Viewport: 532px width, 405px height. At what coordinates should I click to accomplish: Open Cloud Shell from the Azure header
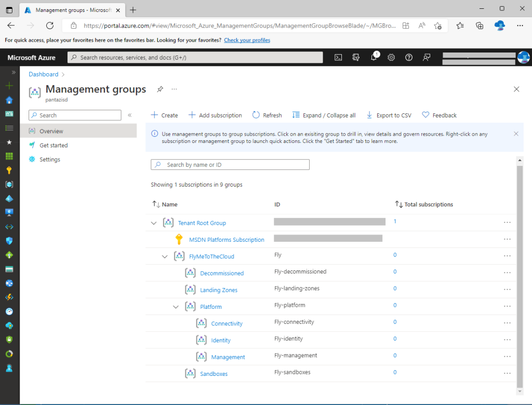pos(338,57)
